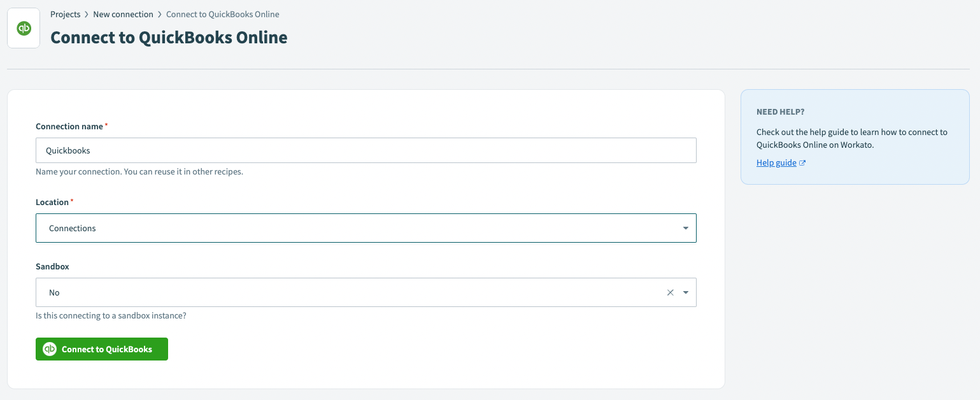Open the Location dropdown showing Connections
Image resolution: width=980 pixels, height=400 pixels.
[x=366, y=228]
